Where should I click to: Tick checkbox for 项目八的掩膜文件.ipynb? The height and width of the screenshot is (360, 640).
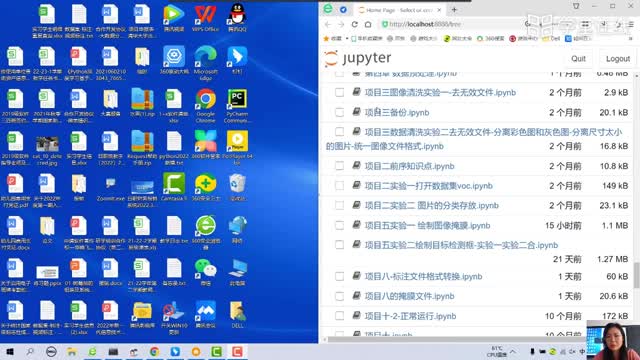339,296
